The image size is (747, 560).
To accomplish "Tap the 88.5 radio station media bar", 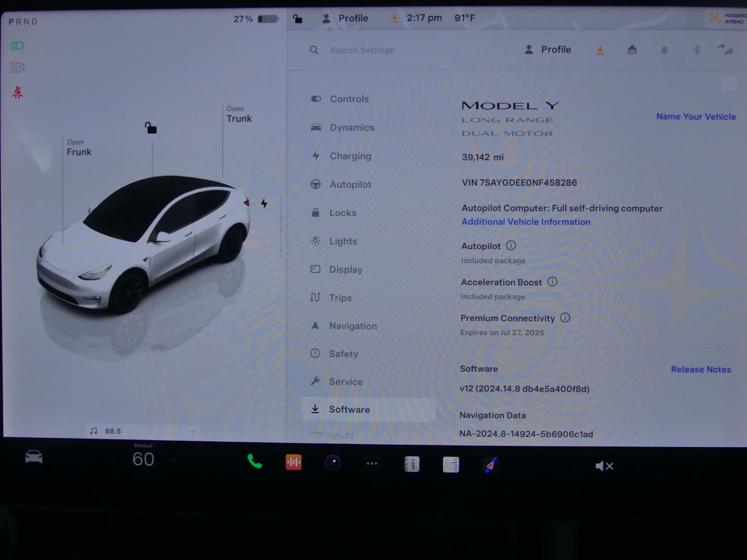I will [x=143, y=431].
